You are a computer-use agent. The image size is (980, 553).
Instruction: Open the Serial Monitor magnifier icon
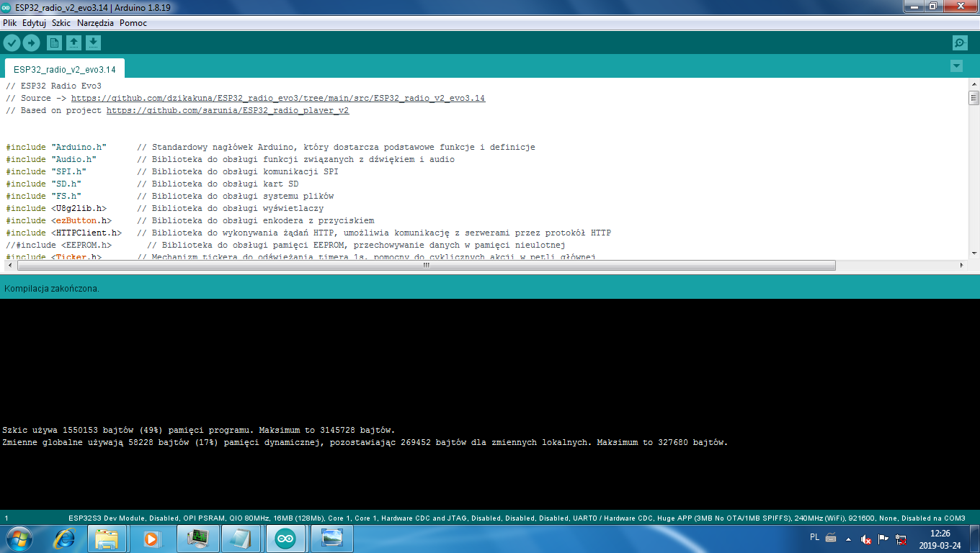pos(960,42)
